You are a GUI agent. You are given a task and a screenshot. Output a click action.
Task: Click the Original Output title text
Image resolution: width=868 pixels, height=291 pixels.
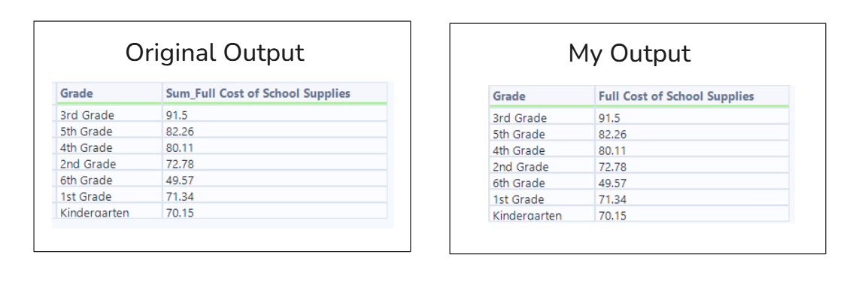[215, 53]
